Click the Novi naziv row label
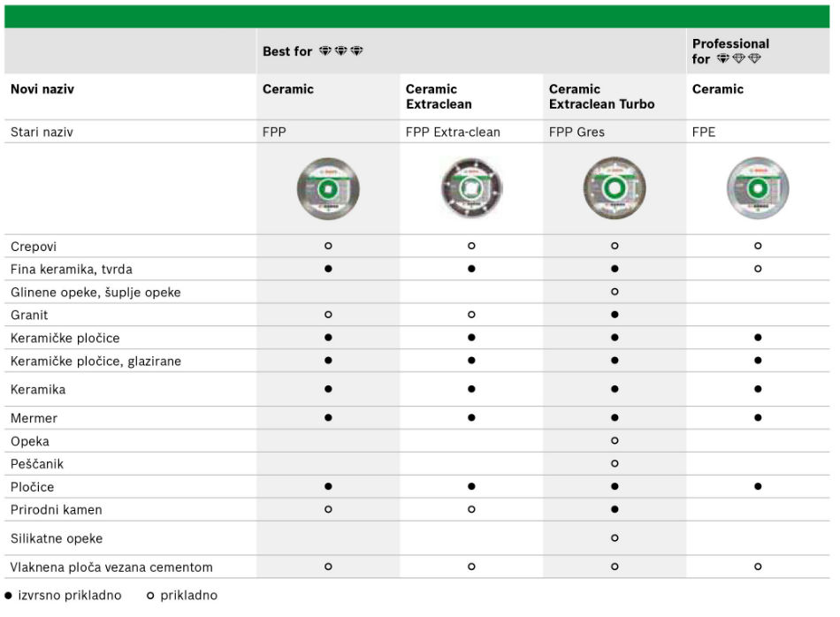Viewport: 840px width, 617px height. [x=42, y=89]
